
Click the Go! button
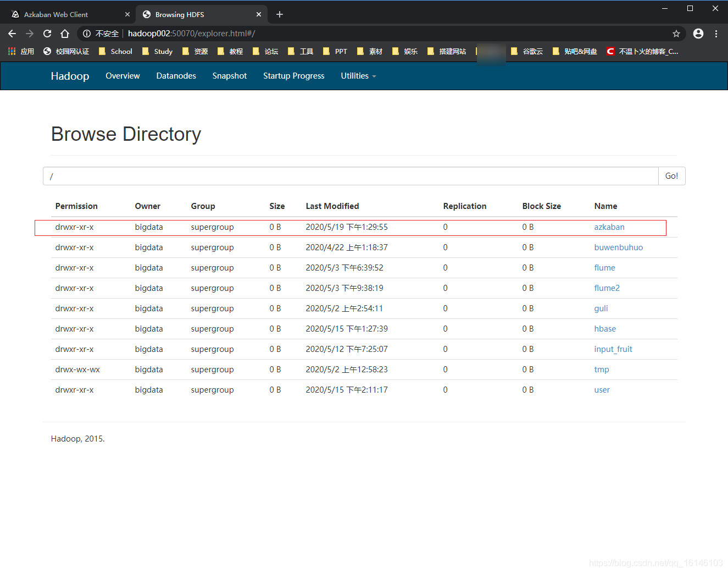click(671, 176)
